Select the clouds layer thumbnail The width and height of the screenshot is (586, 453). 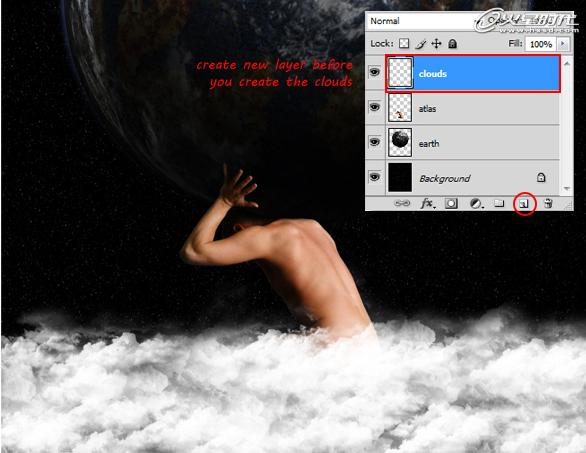point(400,73)
